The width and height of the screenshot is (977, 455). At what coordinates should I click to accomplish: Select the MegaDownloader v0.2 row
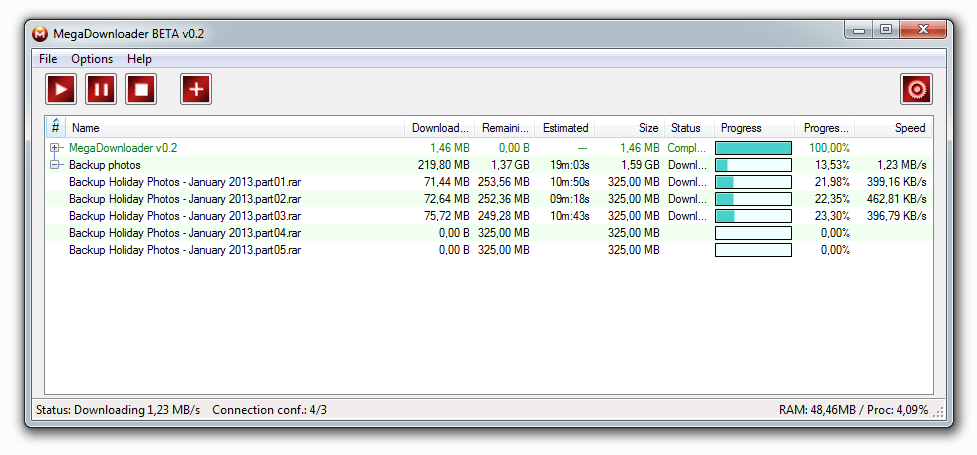489,148
